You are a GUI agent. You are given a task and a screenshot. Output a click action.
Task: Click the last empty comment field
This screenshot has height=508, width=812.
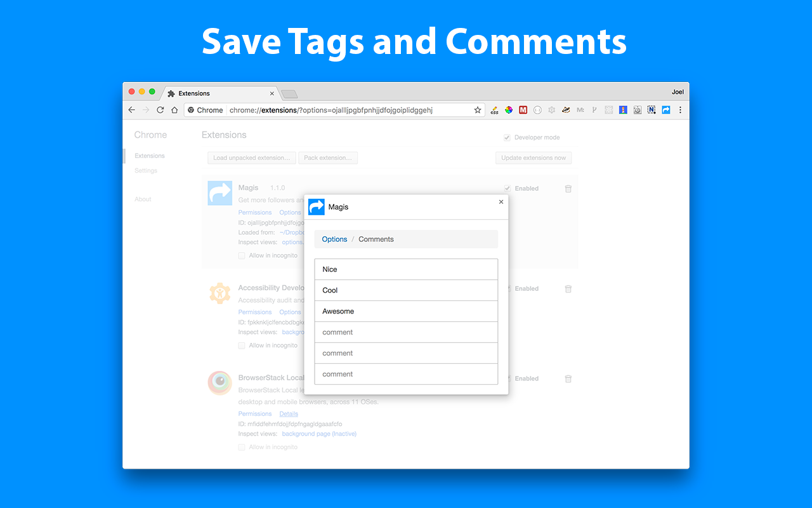[x=406, y=374]
